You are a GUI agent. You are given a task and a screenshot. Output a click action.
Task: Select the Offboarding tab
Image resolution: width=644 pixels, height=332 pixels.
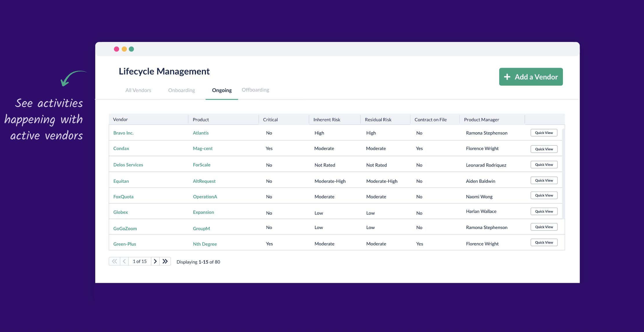pyautogui.click(x=255, y=90)
